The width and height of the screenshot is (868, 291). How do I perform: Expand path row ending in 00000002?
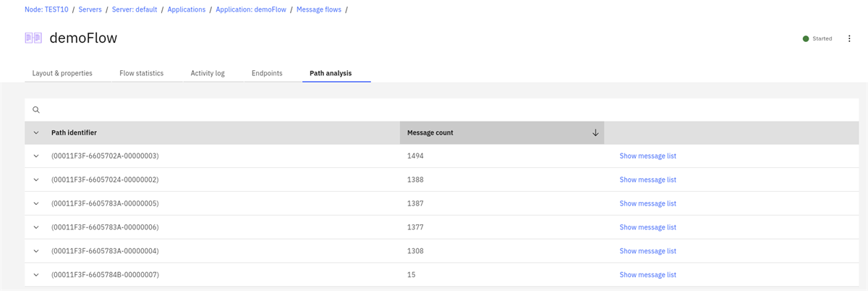[x=36, y=180]
